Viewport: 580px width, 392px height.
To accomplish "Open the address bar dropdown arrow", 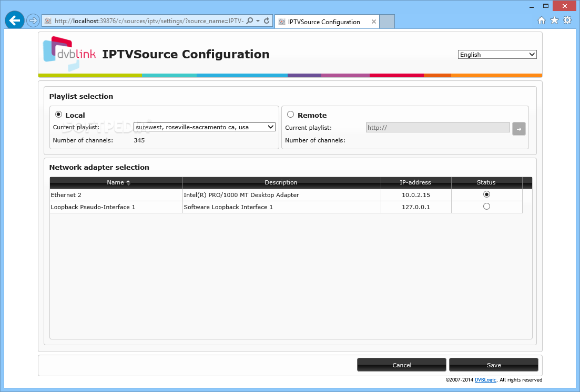I will click(x=258, y=20).
